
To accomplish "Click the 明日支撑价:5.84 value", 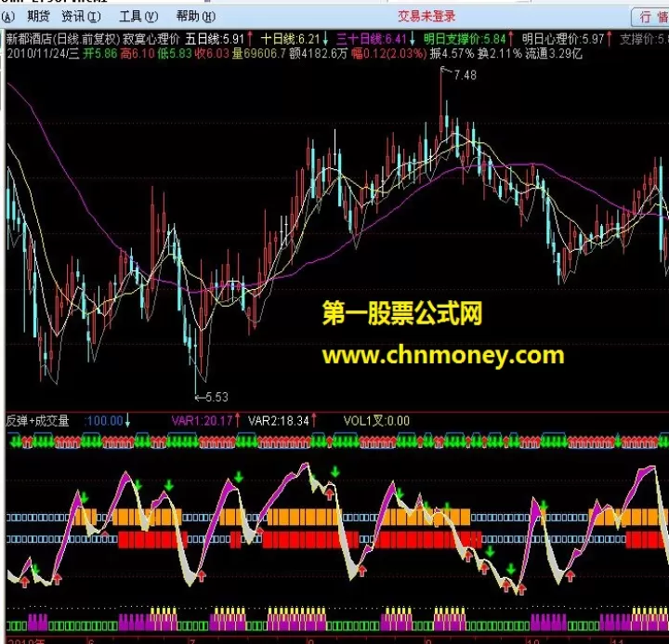I will 465,40.
